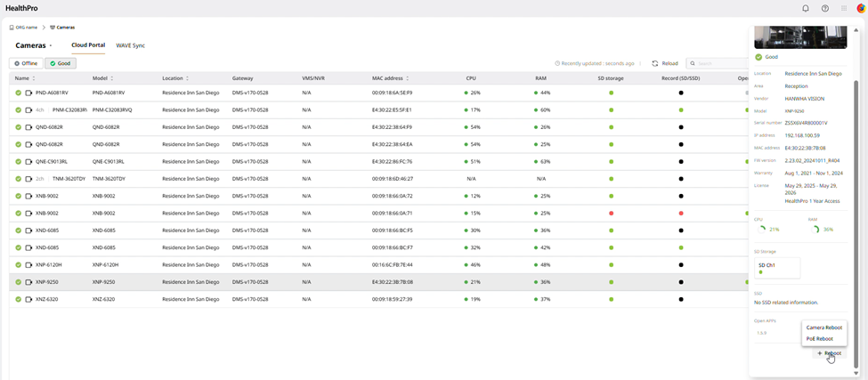Image resolution: width=868 pixels, height=380 pixels.
Task: Toggle the Good status filter
Action: click(61, 63)
